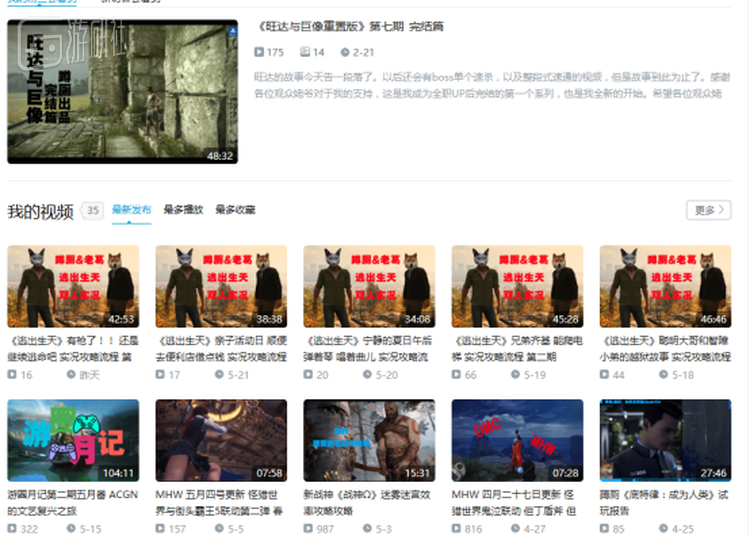Screen dimensions: 750x536
Task: Click the clock icon beside 4-27
Action: click(x=515, y=528)
